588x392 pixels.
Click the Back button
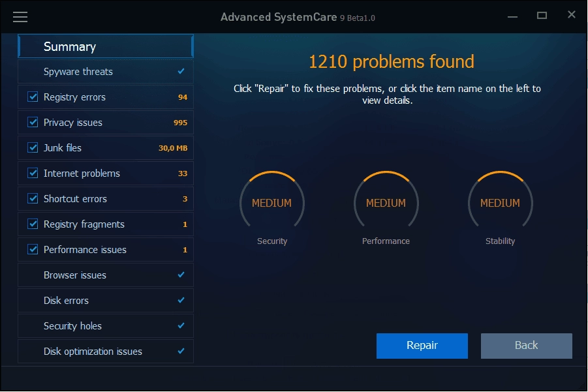[527, 346]
